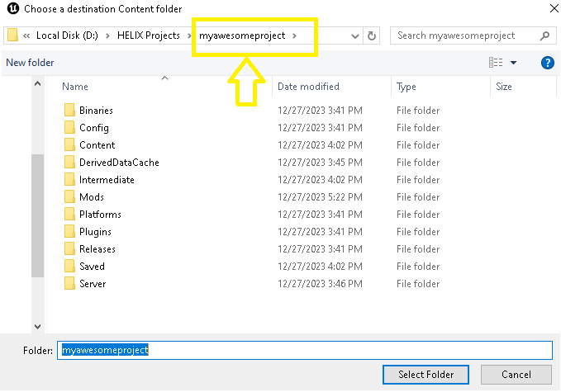
Task: Expand the chevron after myawesomeproject breadcrumb
Action: tap(294, 36)
